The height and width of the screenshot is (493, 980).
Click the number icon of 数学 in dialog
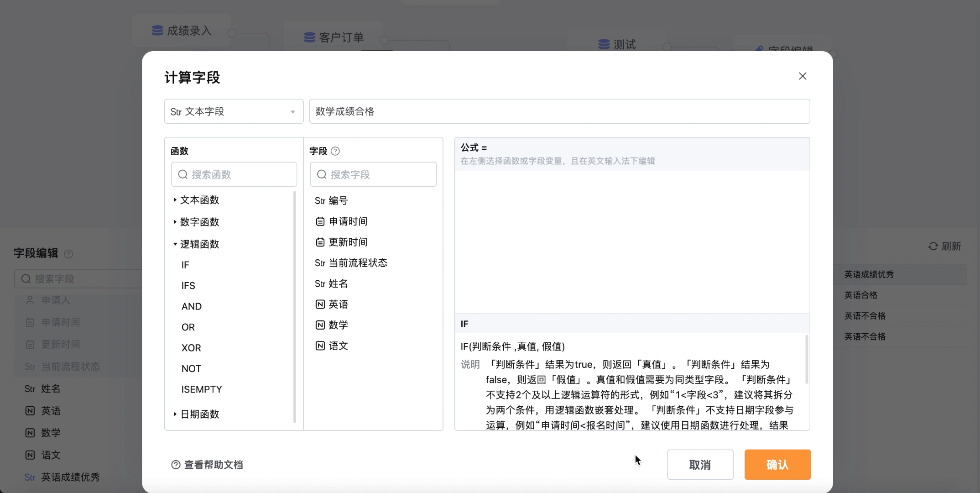(320, 325)
